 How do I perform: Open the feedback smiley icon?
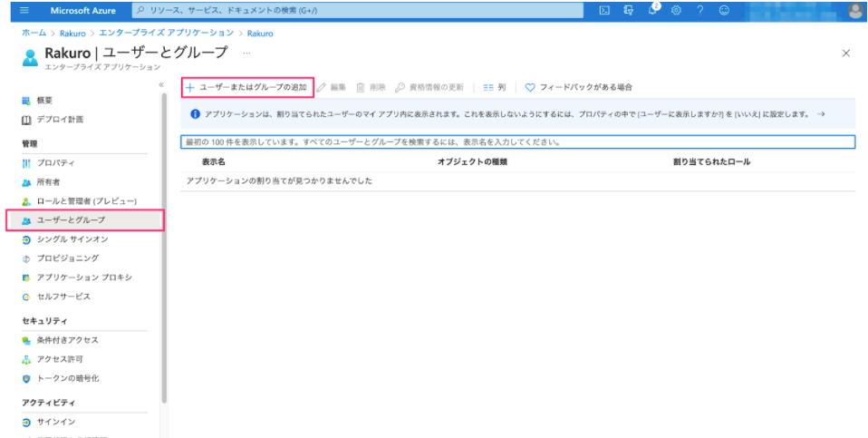click(x=724, y=11)
